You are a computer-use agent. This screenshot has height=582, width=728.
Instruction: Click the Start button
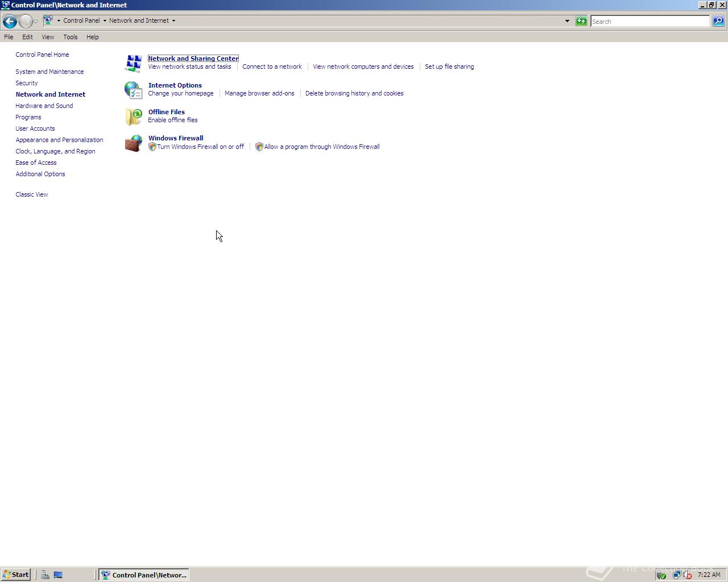click(16, 575)
